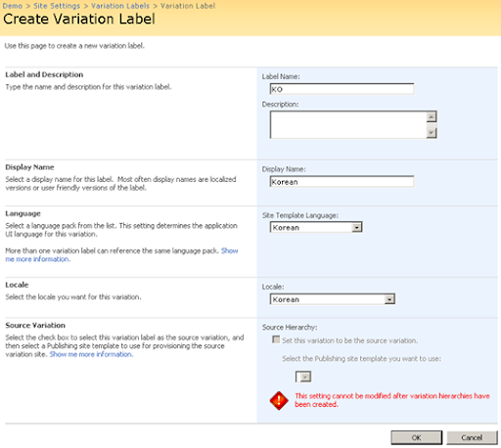Open the Publishing site template dropdown

point(303,377)
